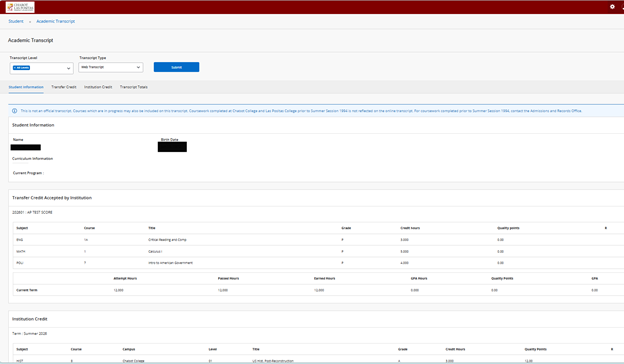Click the Curriculum Information label
Image resolution: width=624 pixels, height=364 pixels.
pos(33,159)
